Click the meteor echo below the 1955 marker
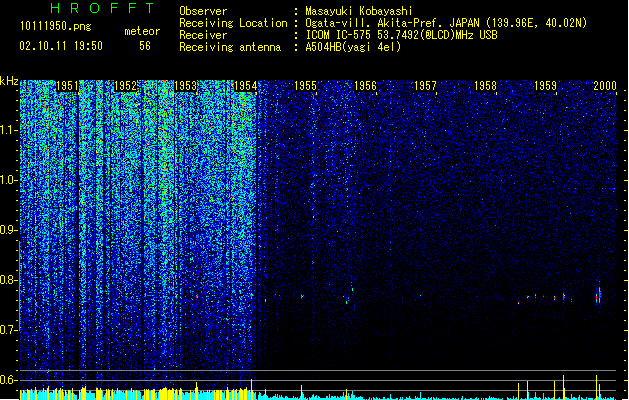Screen dimensions: 629x400 click(302, 297)
